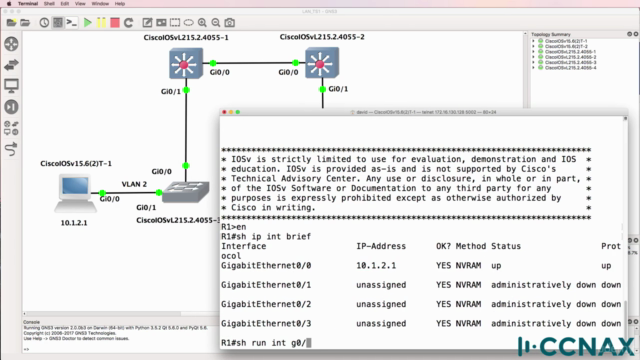The height and width of the screenshot is (360, 640).
Task: Open the Shell menu
Action: (x=49, y=4)
